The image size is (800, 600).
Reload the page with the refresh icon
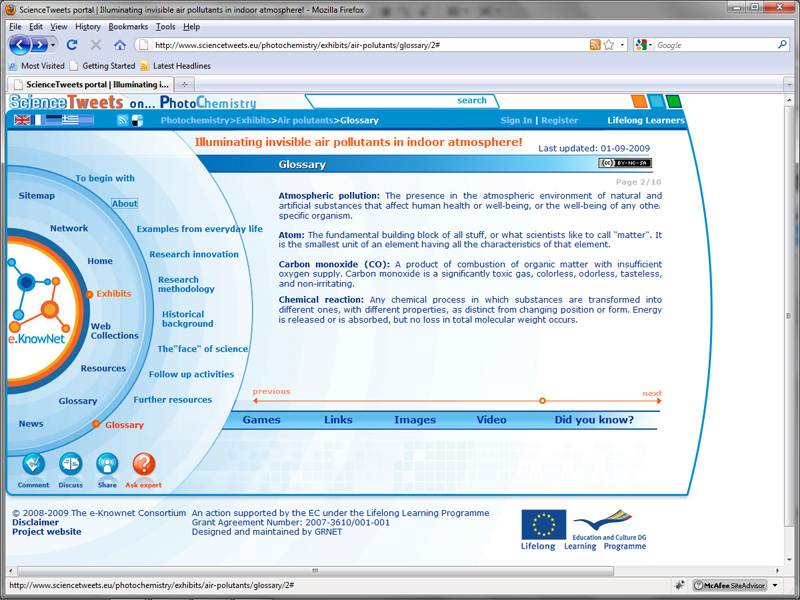click(72, 45)
